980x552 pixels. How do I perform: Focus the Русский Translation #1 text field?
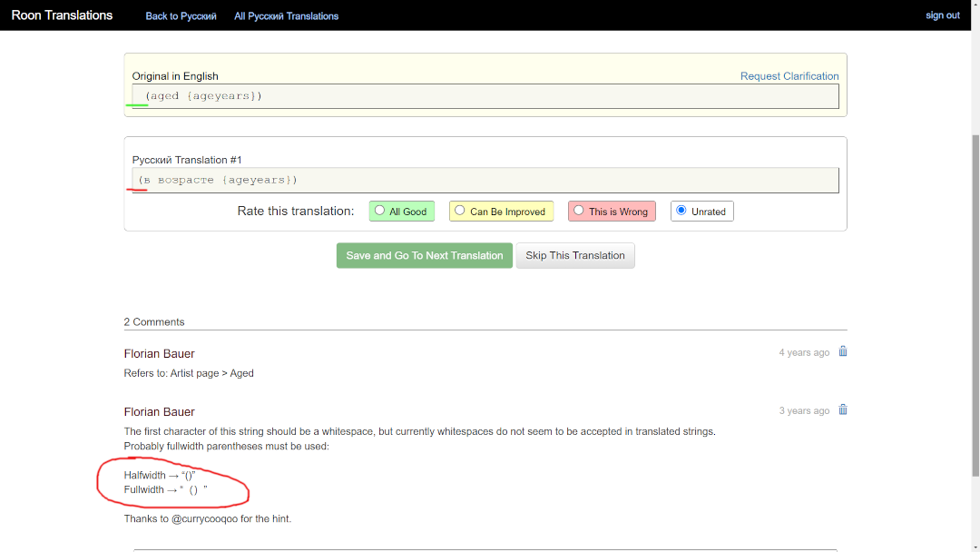tap(485, 181)
